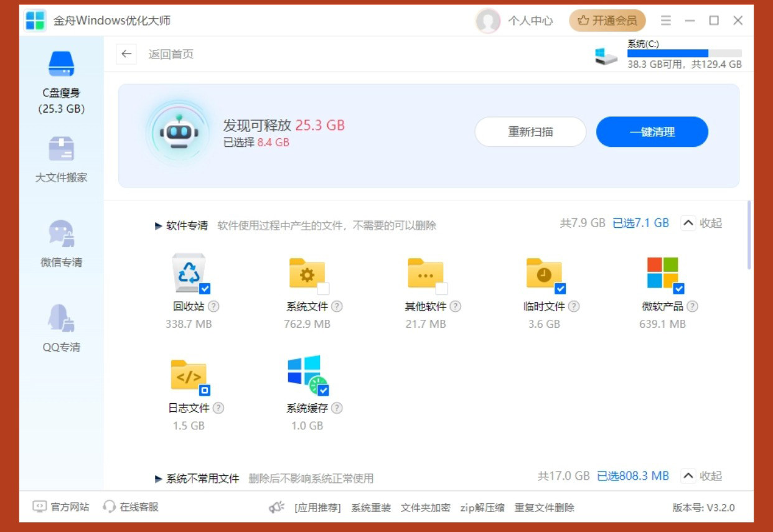Toggle the 日志文件 partial checkbox
This screenshot has width=773, height=532.
[205, 390]
